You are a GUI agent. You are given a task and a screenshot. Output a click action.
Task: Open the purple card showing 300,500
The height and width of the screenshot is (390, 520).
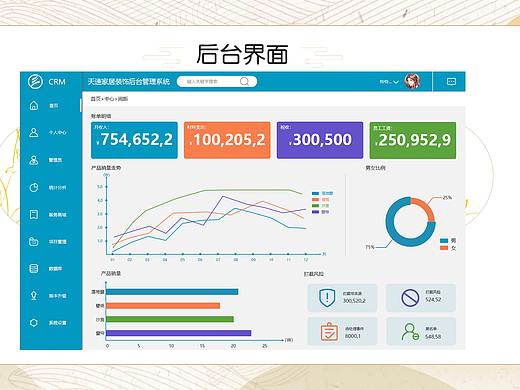click(x=320, y=140)
